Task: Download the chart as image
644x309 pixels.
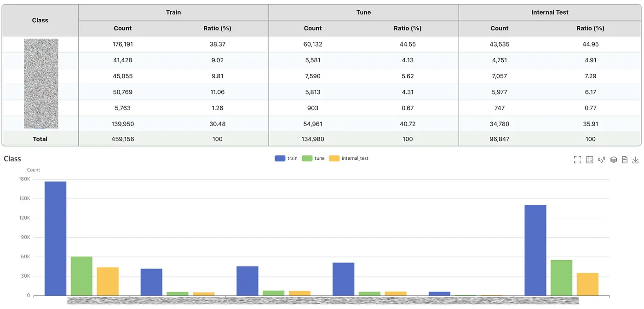Action: (x=635, y=160)
